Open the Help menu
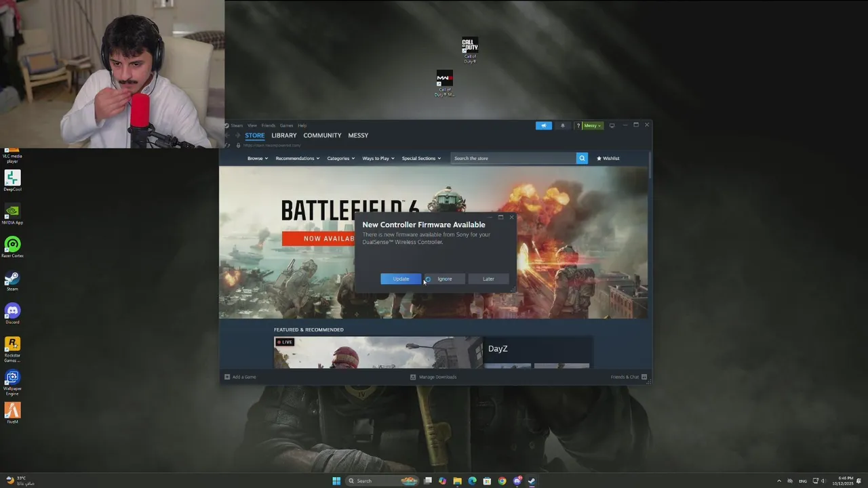 pos(302,125)
